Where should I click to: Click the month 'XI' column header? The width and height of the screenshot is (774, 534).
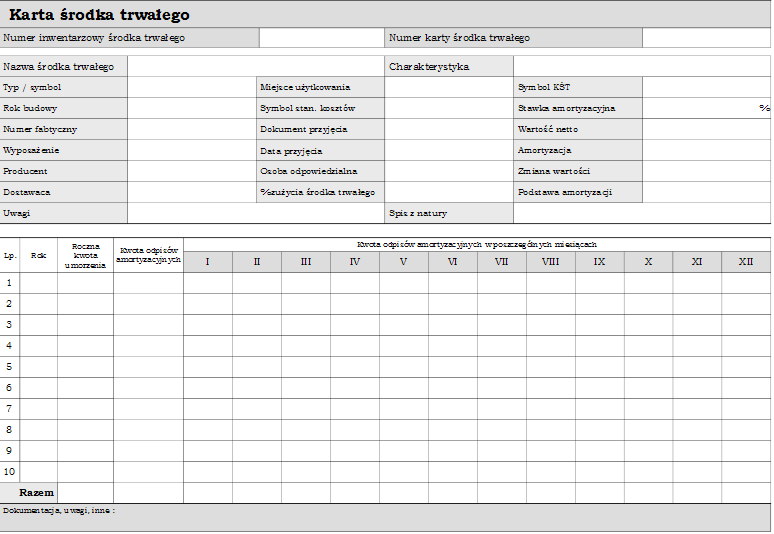click(x=697, y=262)
